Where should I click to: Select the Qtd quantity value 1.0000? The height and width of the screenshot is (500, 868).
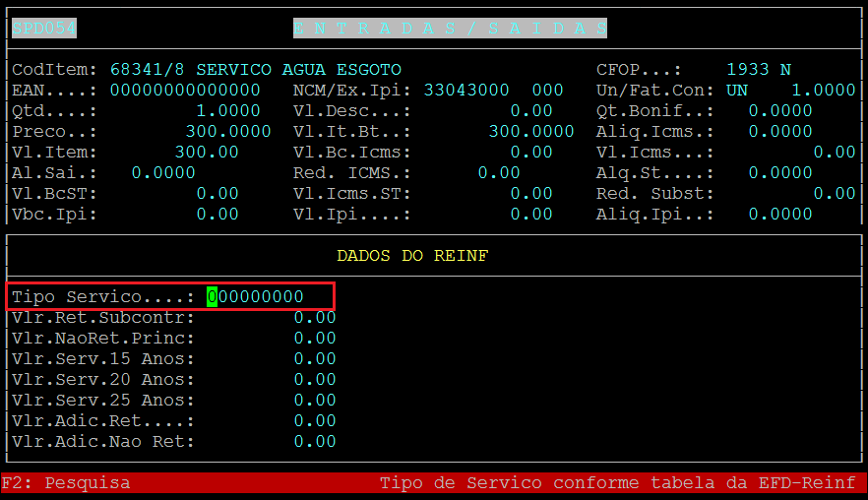(x=228, y=111)
